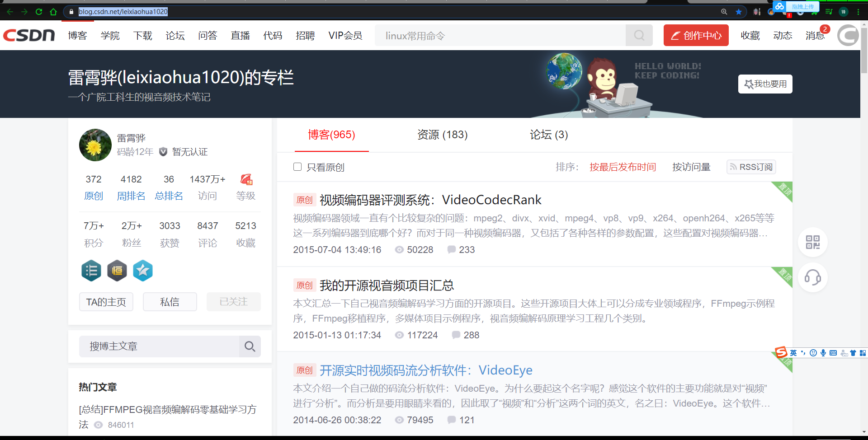
Task: Enable the 只看原创 checkbox
Action: click(297, 167)
